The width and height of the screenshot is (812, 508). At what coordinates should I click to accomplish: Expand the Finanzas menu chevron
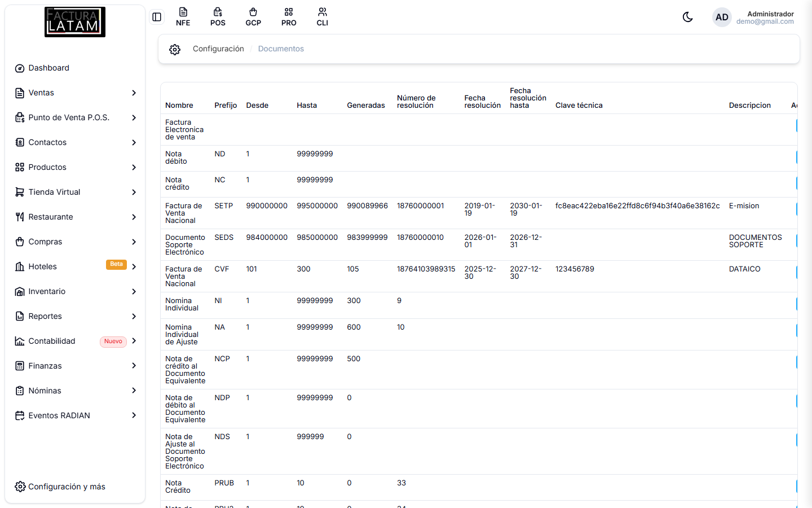coord(134,366)
